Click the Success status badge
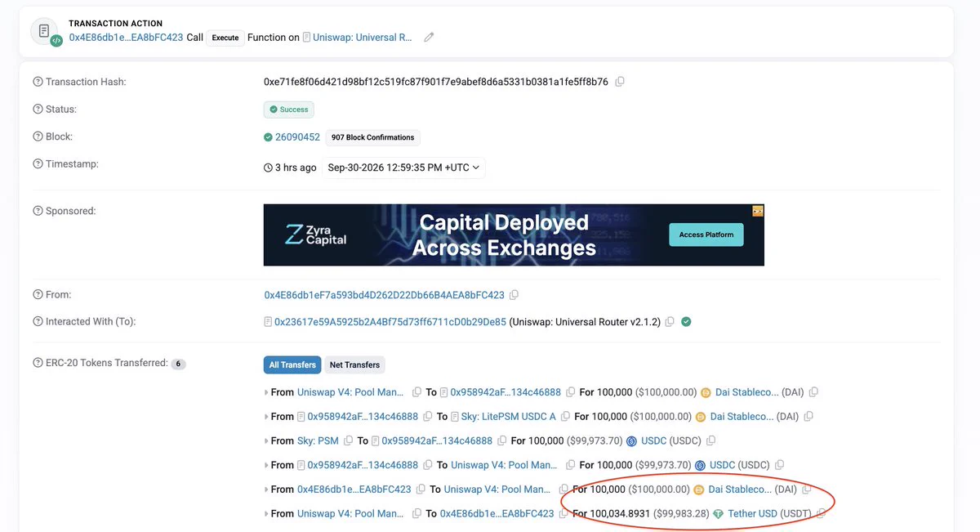 click(x=289, y=110)
